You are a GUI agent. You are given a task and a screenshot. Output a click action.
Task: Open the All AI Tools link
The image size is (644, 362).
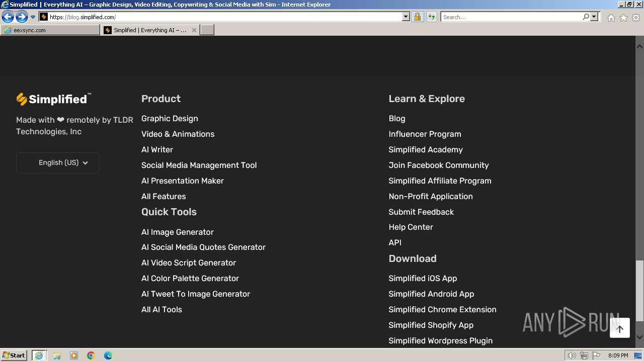click(162, 310)
